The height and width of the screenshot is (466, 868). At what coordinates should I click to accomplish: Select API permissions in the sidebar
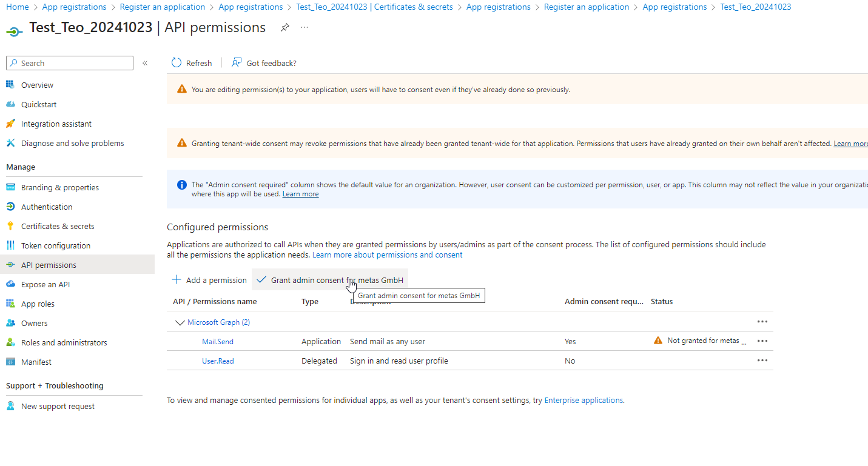[77, 265]
